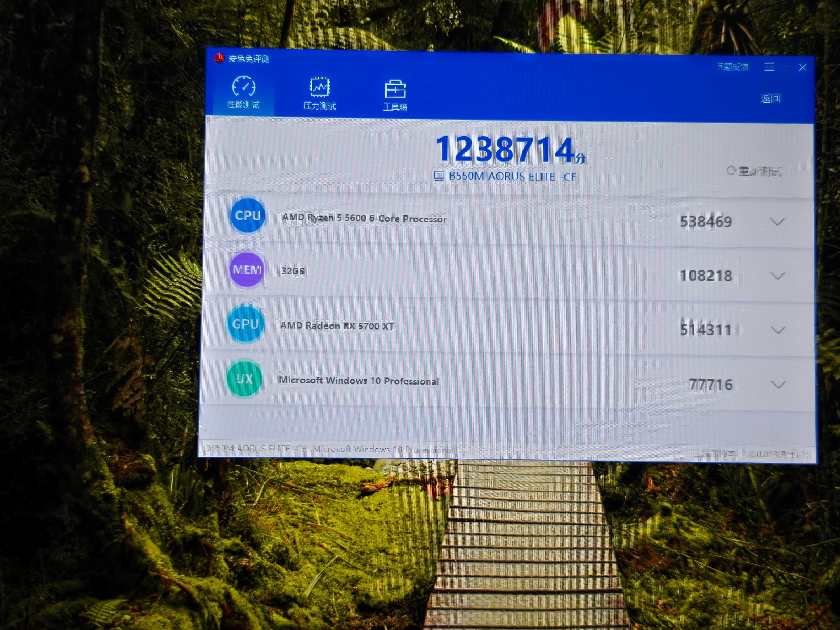Click the Microsoft Windows 10 Professional row label
This screenshot has width=840, height=630.
(359, 381)
